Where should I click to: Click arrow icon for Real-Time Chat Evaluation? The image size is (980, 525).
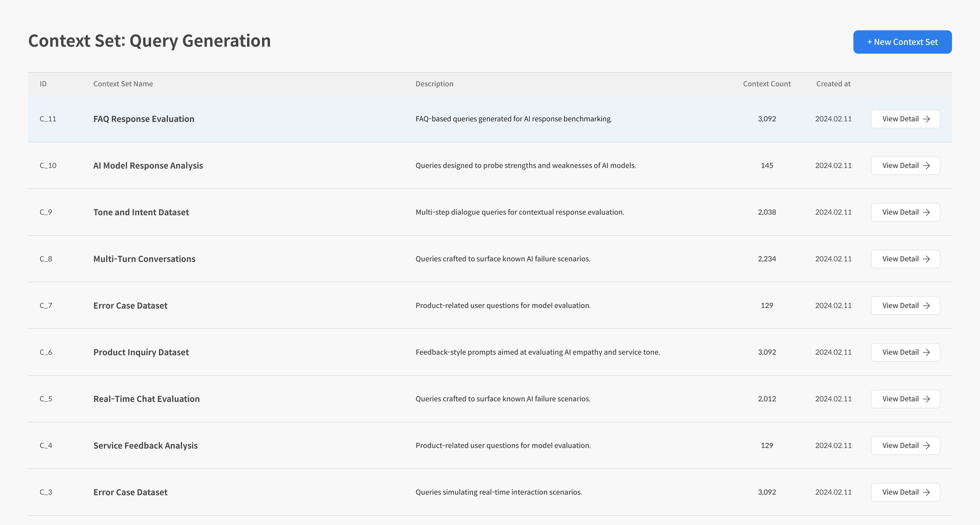(926, 399)
